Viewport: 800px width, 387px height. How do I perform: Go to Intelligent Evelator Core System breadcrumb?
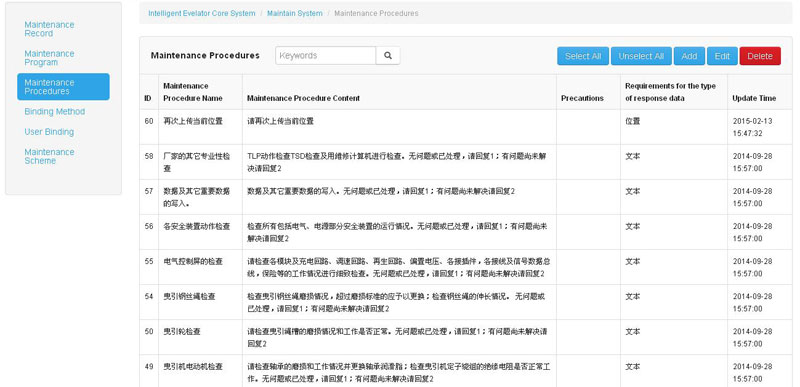[202, 13]
